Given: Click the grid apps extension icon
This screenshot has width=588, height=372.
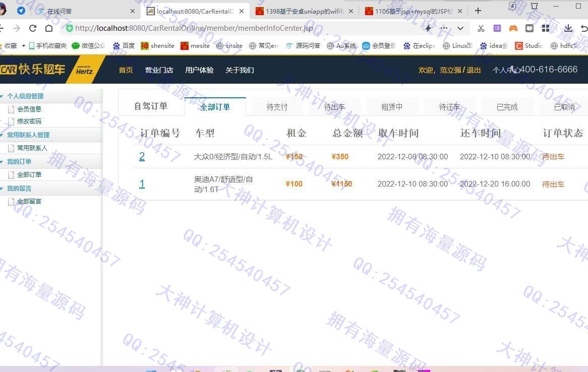Looking at the screenshot, I should 546,28.
